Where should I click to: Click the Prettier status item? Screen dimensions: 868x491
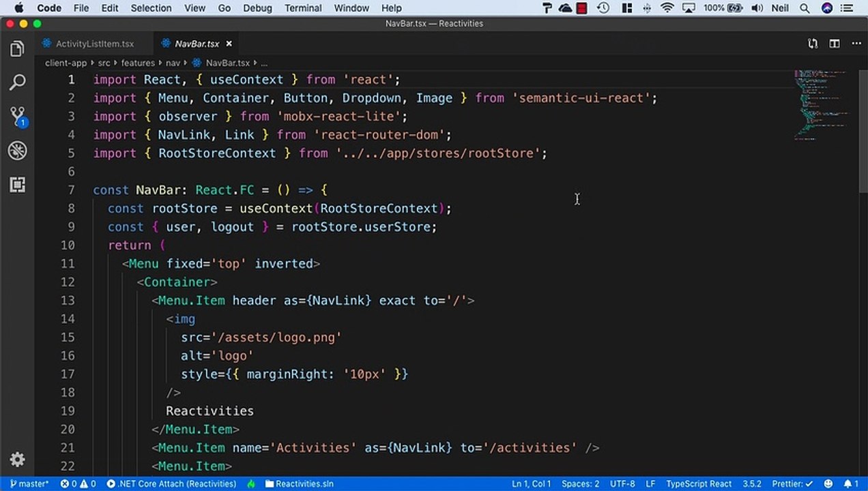tap(791, 484)
